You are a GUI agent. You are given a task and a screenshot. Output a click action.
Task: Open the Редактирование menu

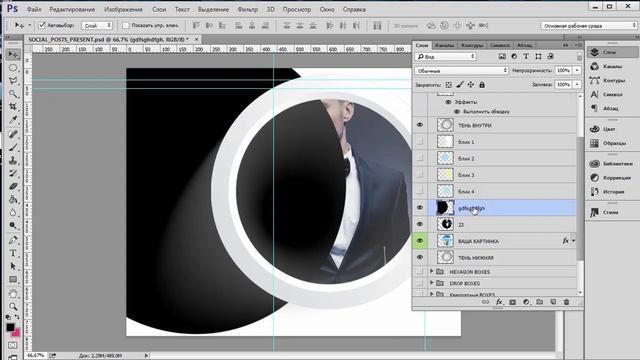(x=72, y=9)
